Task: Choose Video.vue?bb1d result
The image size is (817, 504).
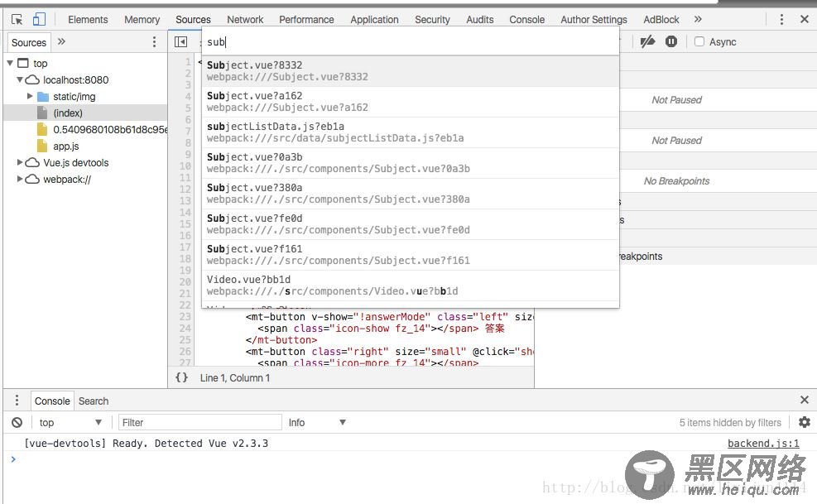Action: click(410, 286)
